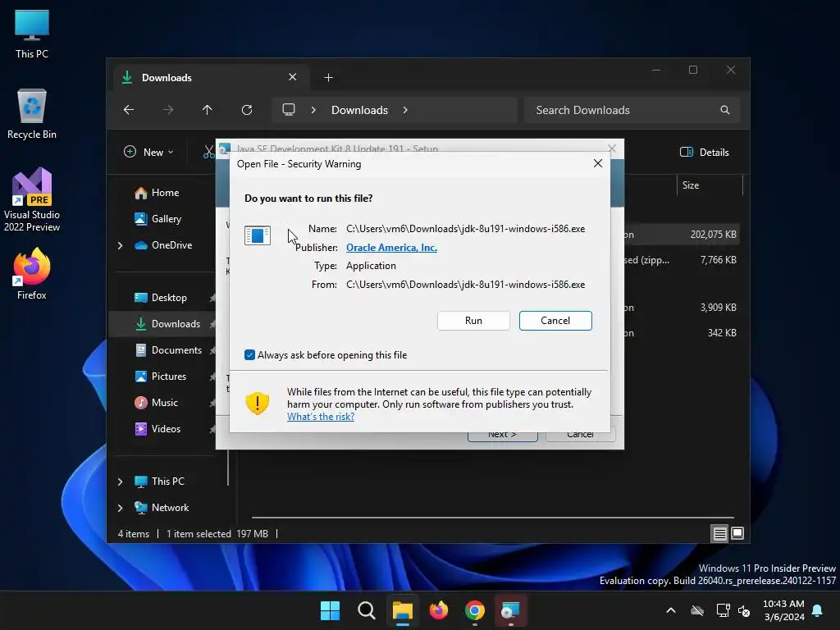Open the Recycle Bin desktop icon
The width and height of the screenshot is (840, 630).
click(x=32, y=115)
